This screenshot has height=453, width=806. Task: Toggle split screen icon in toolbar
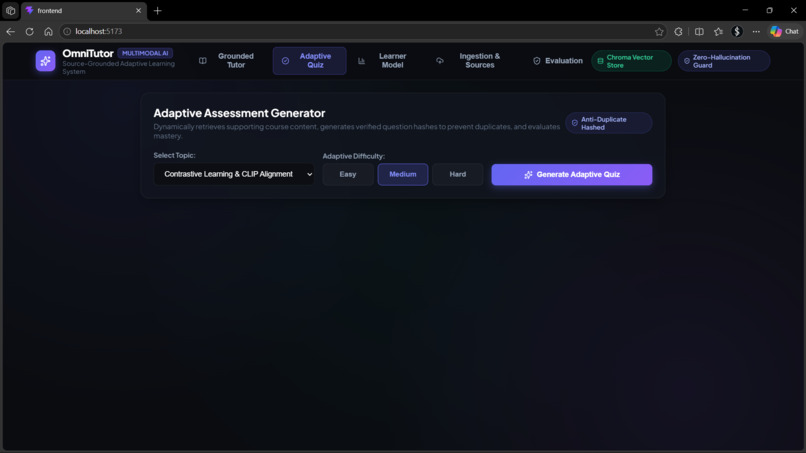699,31
